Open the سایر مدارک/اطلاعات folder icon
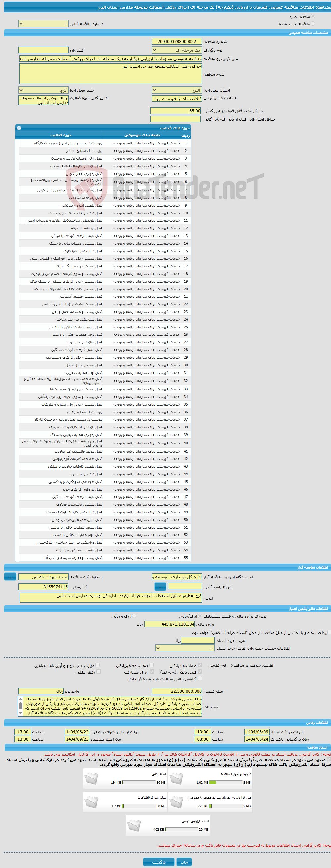The width and height of the screenshot is (331, 868). (91, 802)
